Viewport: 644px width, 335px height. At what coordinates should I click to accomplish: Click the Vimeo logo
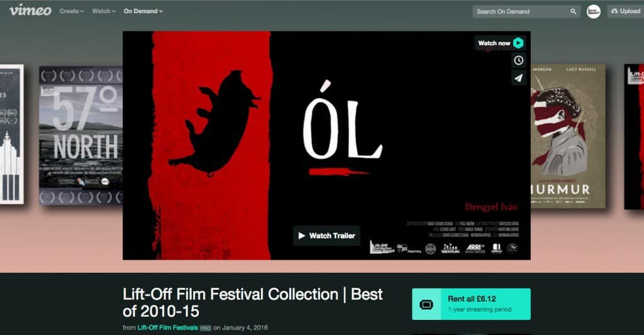pos(30,11)
